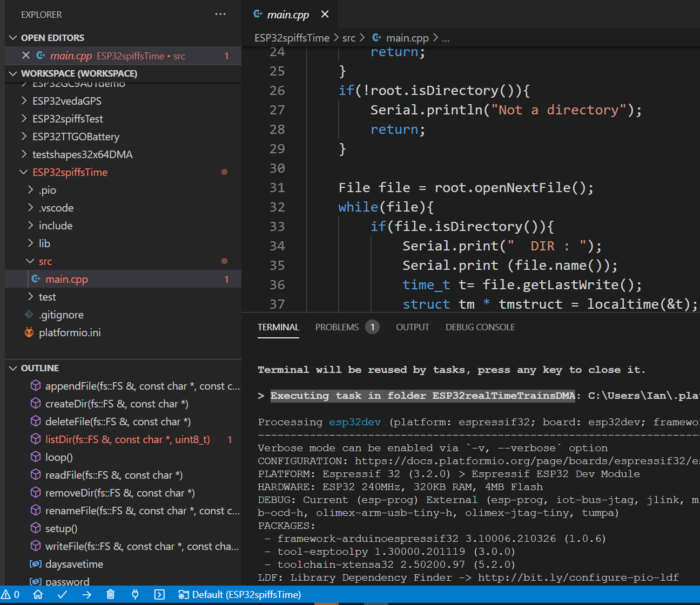The image size is (700, 605).
Task: Switch to the DEBUG CONSOLE tab
Action: 480,327
